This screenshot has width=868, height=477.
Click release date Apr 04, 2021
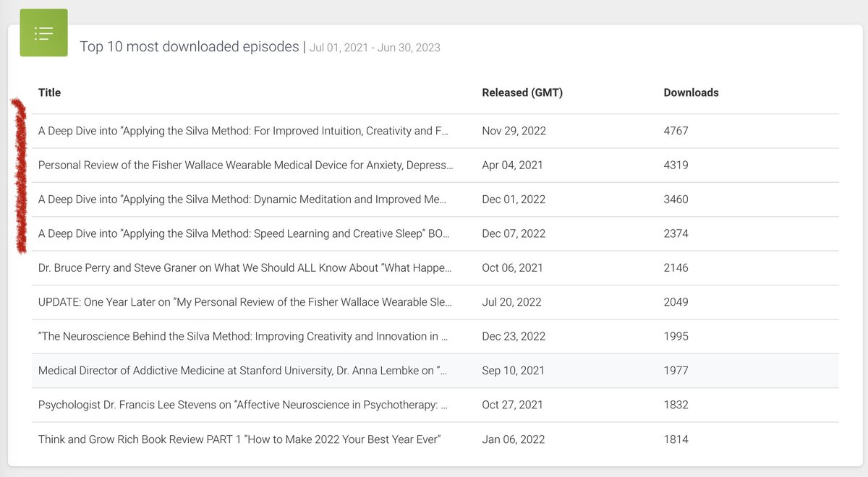512,165
